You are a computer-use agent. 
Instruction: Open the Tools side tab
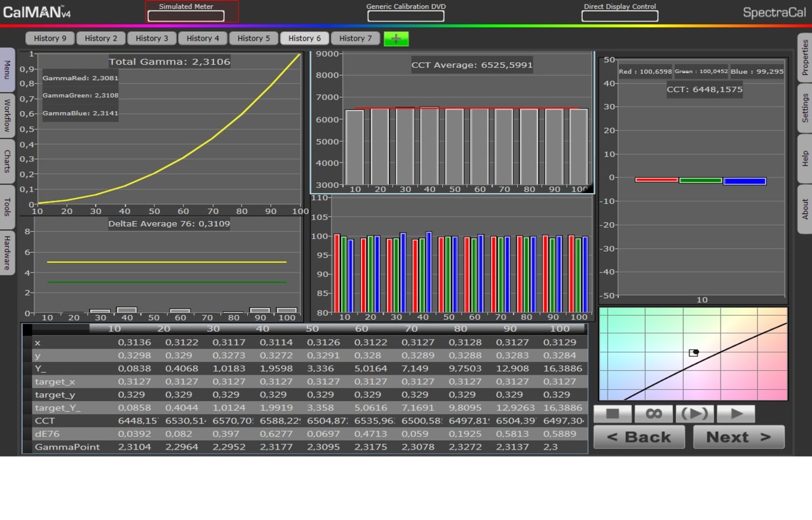[7, 207]
